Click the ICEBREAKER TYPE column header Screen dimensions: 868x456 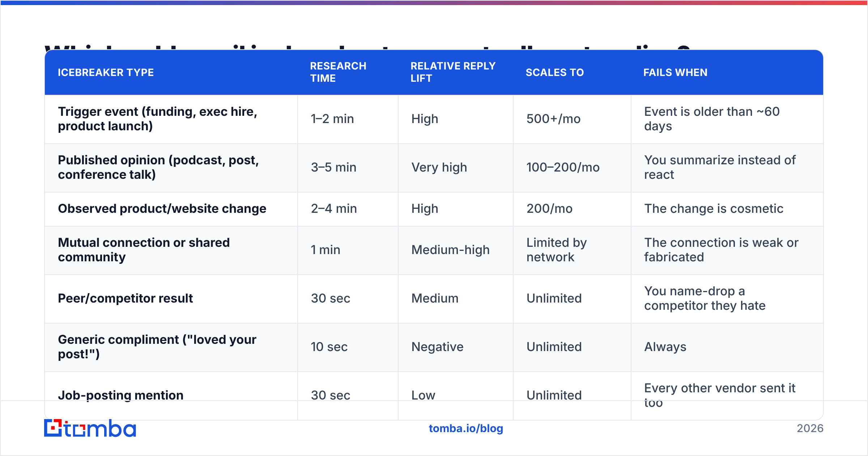[x=106, y=72]
